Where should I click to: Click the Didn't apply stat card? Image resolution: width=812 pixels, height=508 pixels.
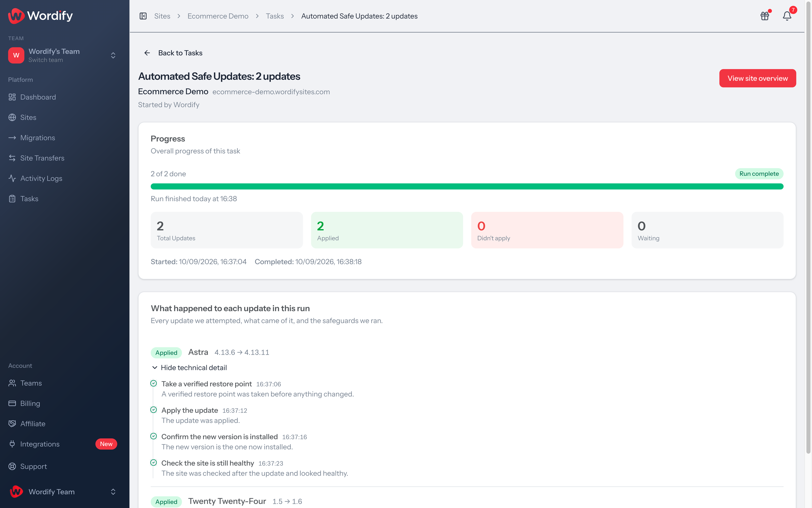tap(547, 230)
